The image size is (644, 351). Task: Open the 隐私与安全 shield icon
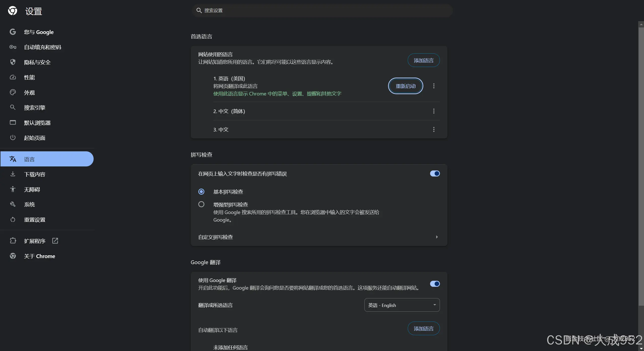13,62
